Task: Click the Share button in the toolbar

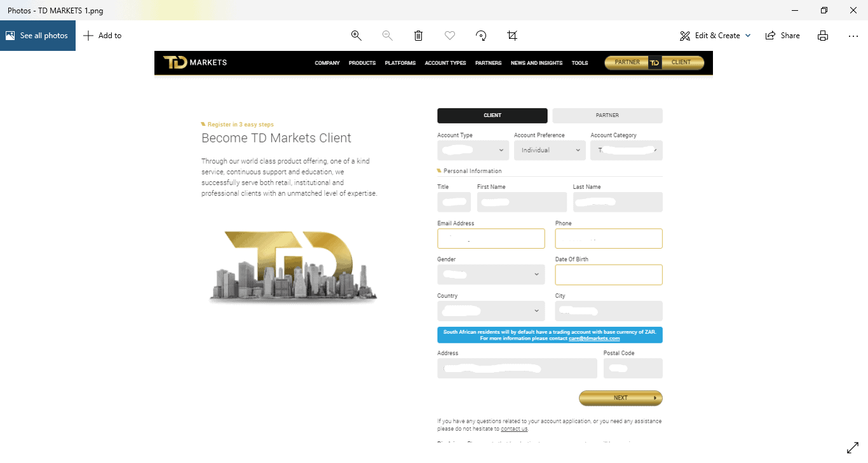Action: click(x=782, y=36)
